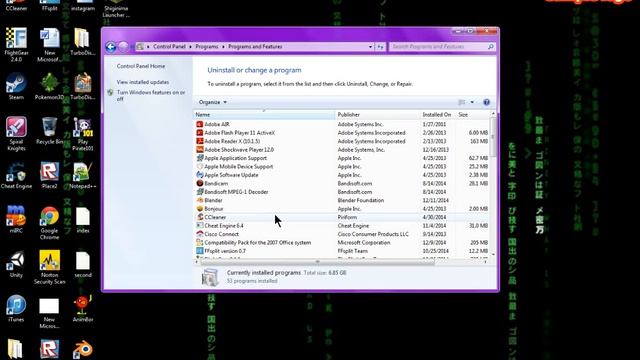Screen dimensions: 640x360
Task: Select the file named second on the desktop
Action: point(83,264)
